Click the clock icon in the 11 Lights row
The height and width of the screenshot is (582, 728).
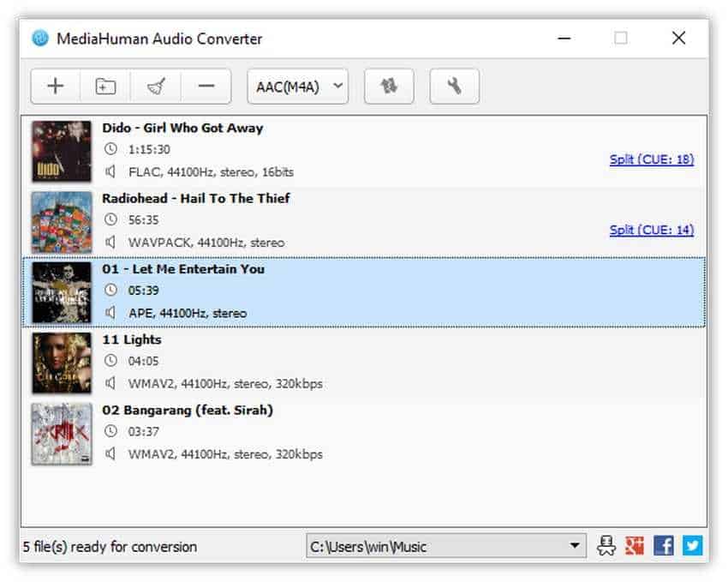pos(110,361)
